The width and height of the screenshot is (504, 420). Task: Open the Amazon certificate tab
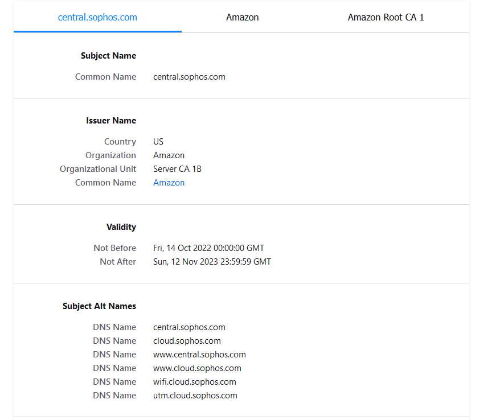click(x=243, y=17)
